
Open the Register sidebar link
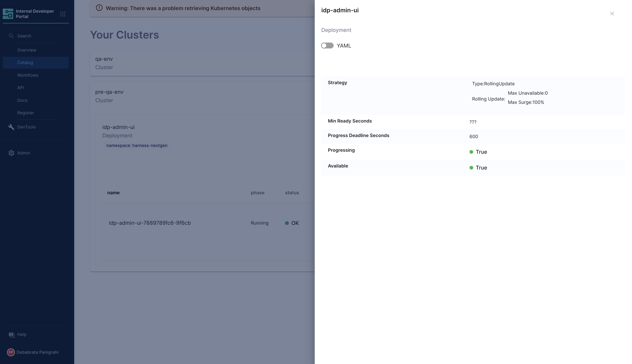[x=26, y=113]
